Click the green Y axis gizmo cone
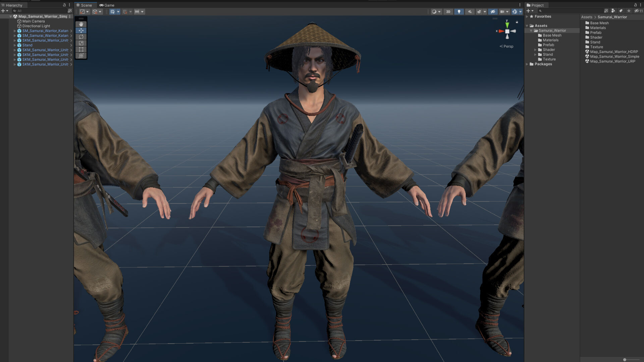Screen dimensions: 644x362 [x=507, y=25]
